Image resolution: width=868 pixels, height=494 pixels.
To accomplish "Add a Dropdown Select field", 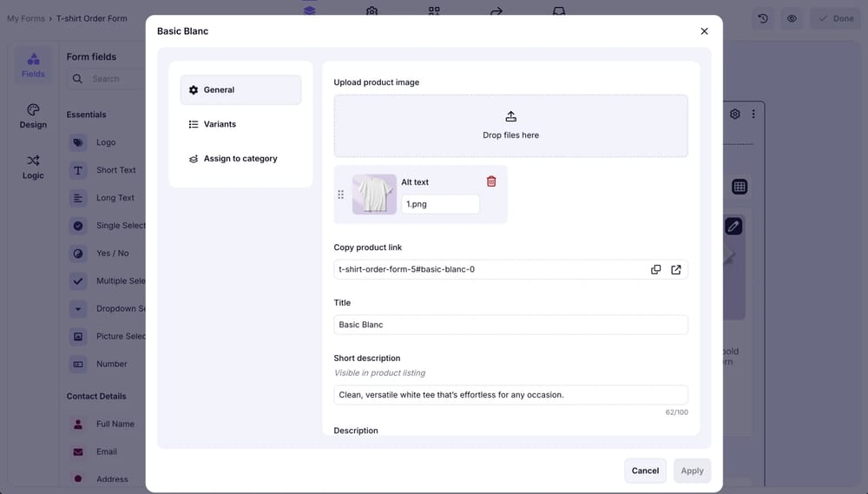I will 106,308.
